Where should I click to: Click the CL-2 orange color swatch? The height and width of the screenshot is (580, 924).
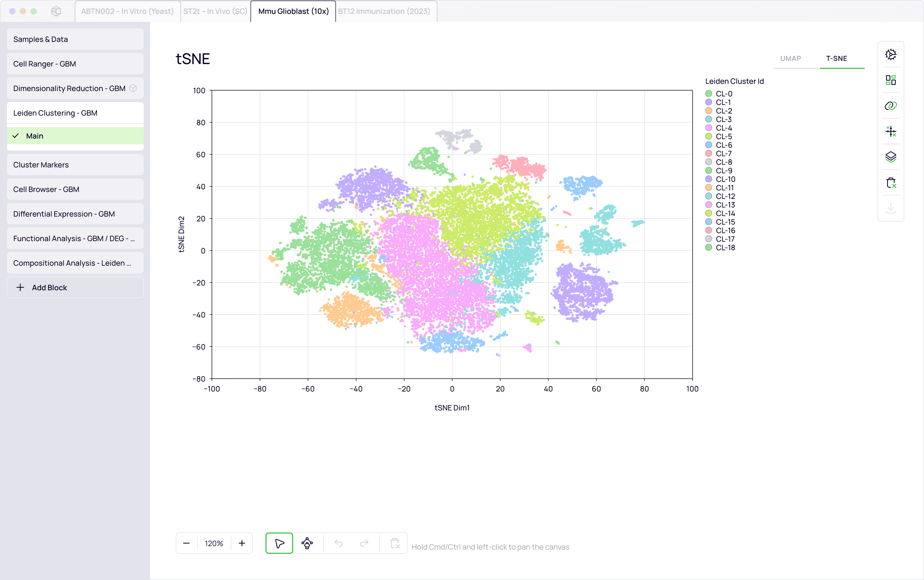tap(708, 111)
